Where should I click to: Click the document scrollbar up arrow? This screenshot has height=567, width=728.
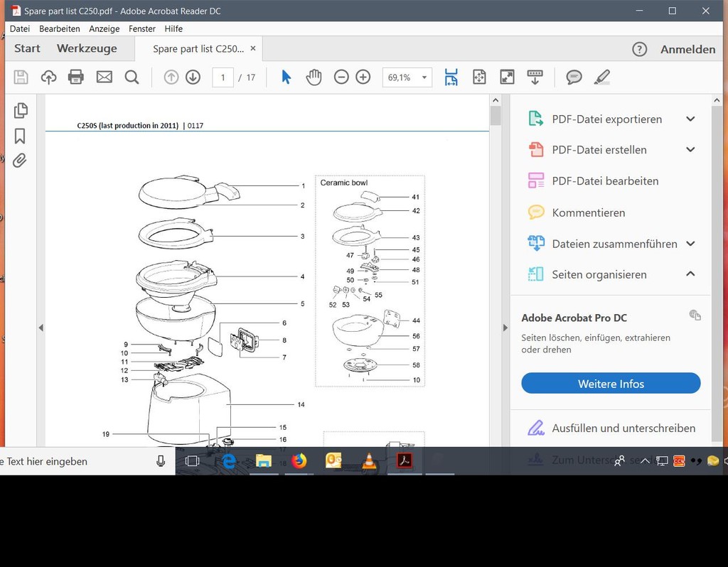496,100
